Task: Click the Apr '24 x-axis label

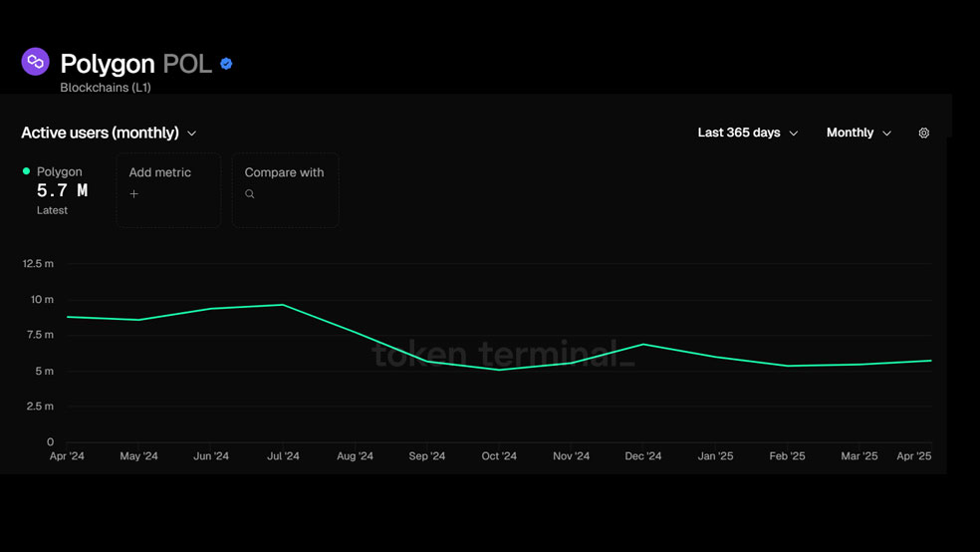Action: tap(67, 456)
